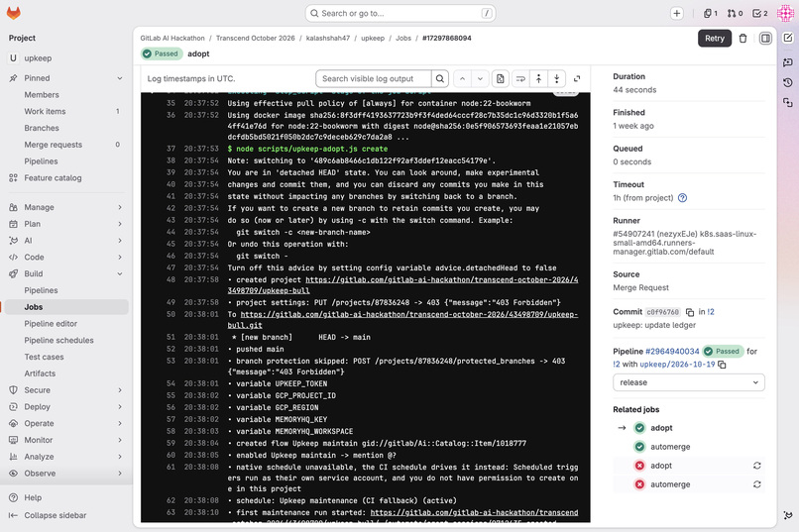Open kalashshah47 breadcrumb link
The image size is (799, 532).
tap(328, 39)
